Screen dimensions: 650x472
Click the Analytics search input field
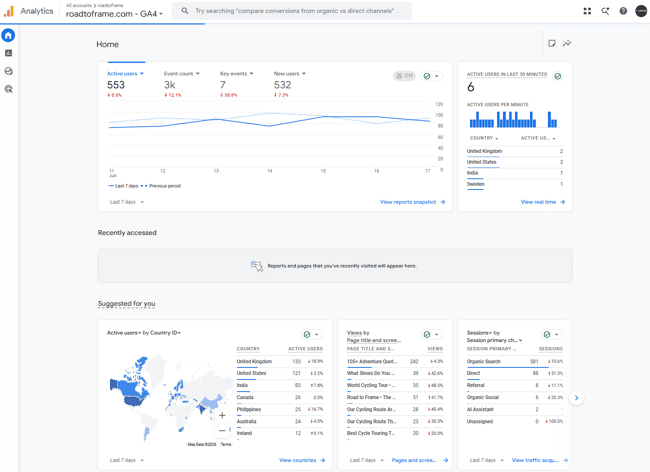(291, 11)
